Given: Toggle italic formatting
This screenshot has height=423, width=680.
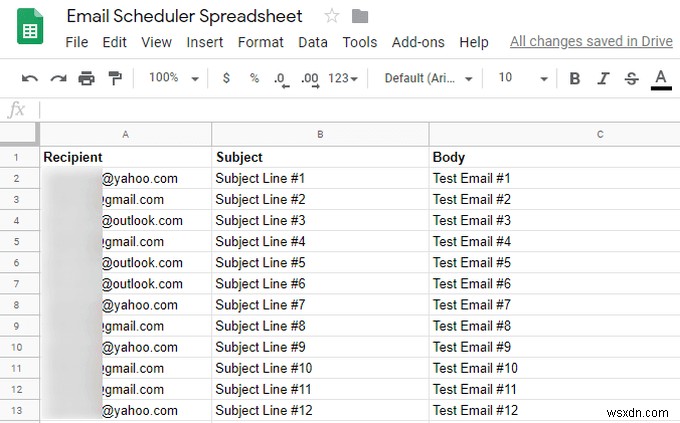Looking at the screenshot, I should tap(602, 79).
